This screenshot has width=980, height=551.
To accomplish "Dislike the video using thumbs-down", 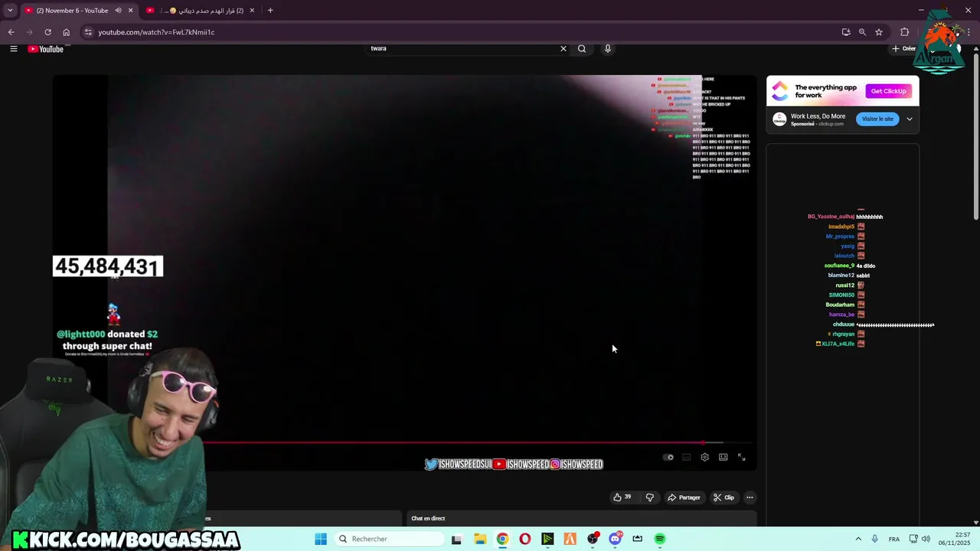I will [x=649, y=497].
